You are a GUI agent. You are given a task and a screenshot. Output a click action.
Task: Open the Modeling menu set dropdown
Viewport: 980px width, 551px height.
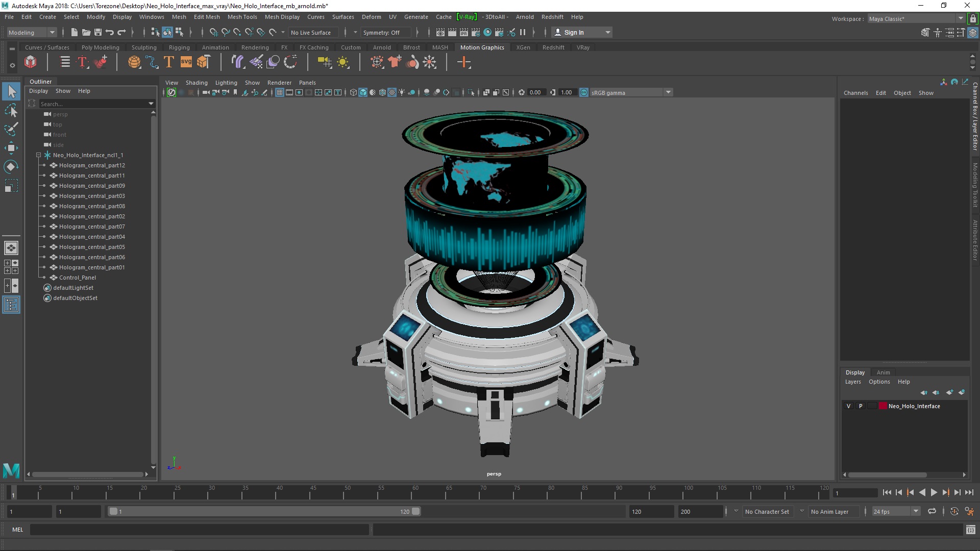tap(52, 32)
